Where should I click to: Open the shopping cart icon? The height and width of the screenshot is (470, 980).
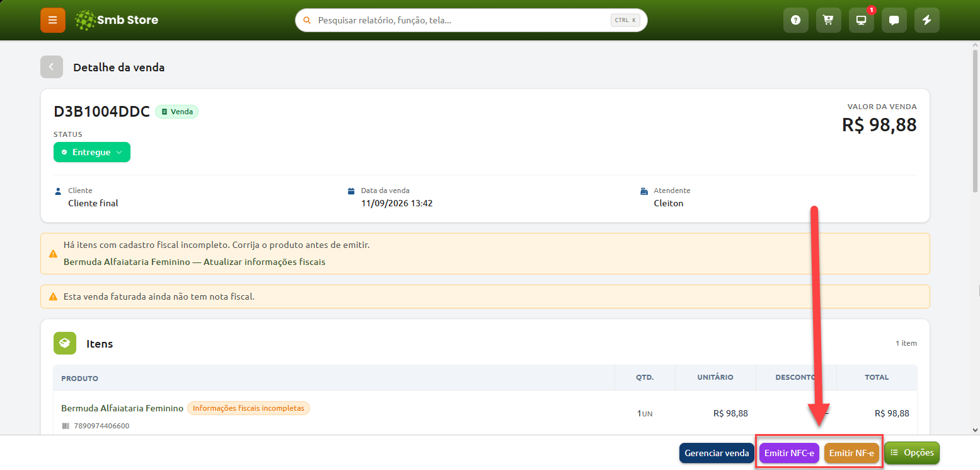[x=829, y=20]
